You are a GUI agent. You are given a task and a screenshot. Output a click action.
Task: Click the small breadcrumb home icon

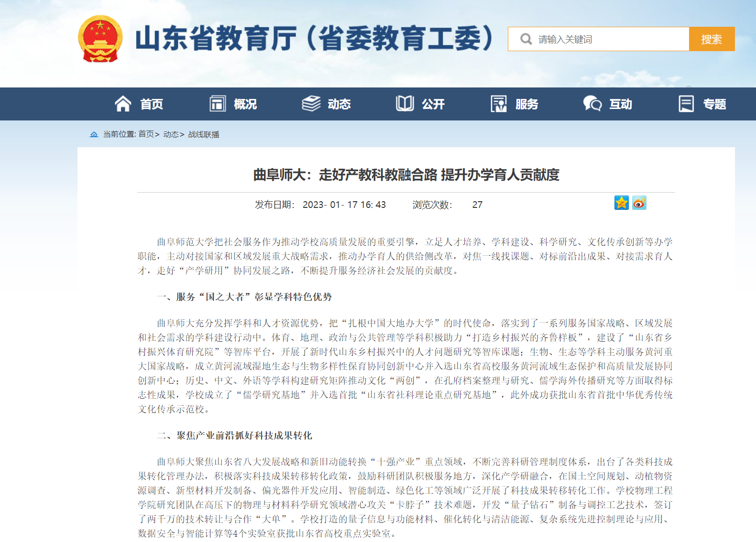pyautogui.click(x=94, y=134)
